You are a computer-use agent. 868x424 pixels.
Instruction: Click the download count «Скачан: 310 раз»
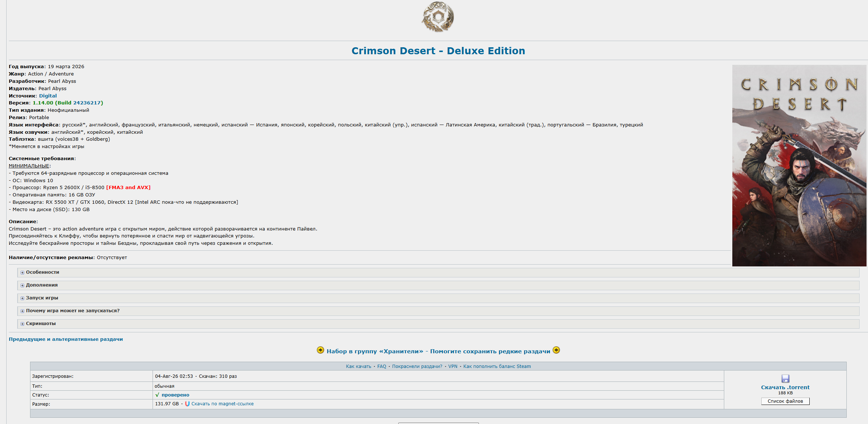[x=218, y=376]
